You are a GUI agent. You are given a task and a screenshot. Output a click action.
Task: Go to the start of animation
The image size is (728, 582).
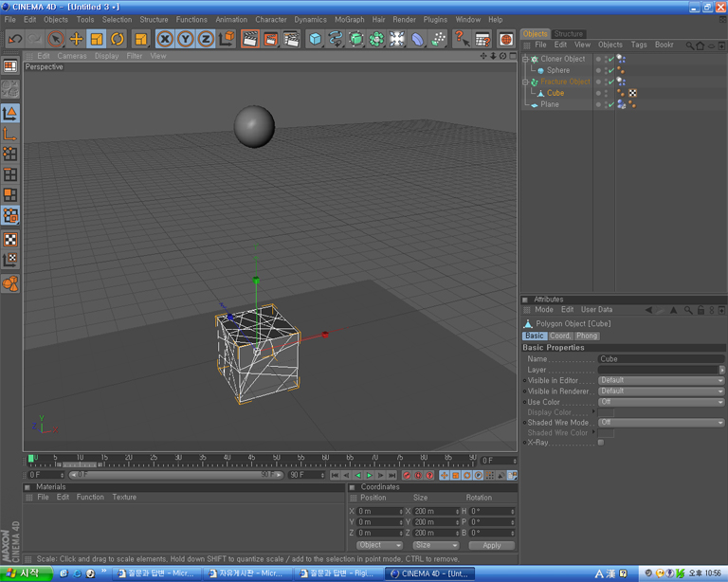click(x=335, y=475)
